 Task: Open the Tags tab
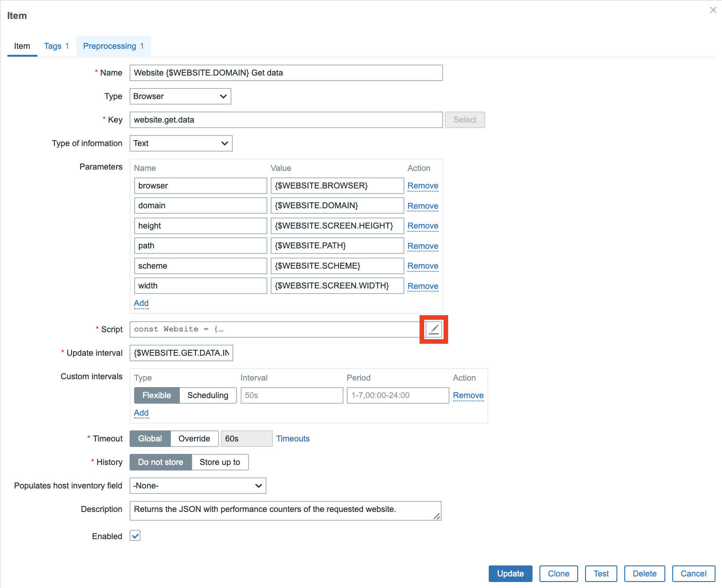tap(56, 46)
